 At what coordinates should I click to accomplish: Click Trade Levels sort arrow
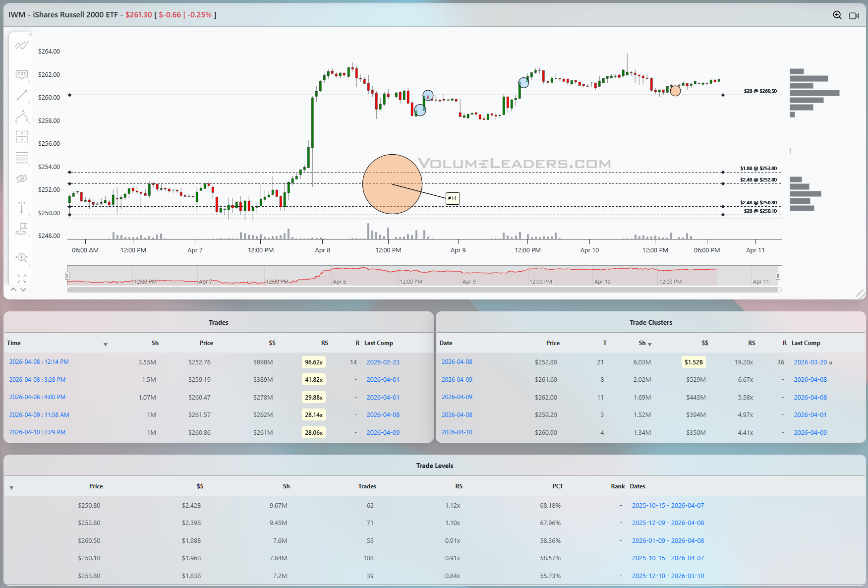[x=11, y=488]
